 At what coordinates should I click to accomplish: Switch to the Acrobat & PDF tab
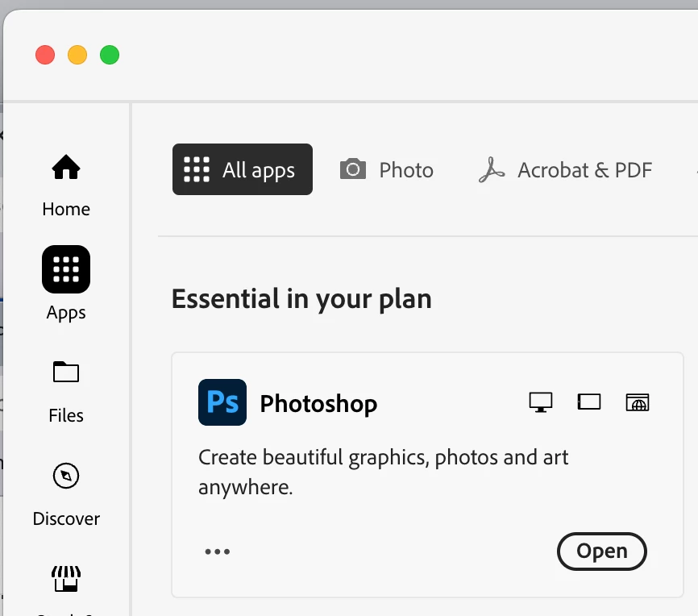[x=565, y=169]
